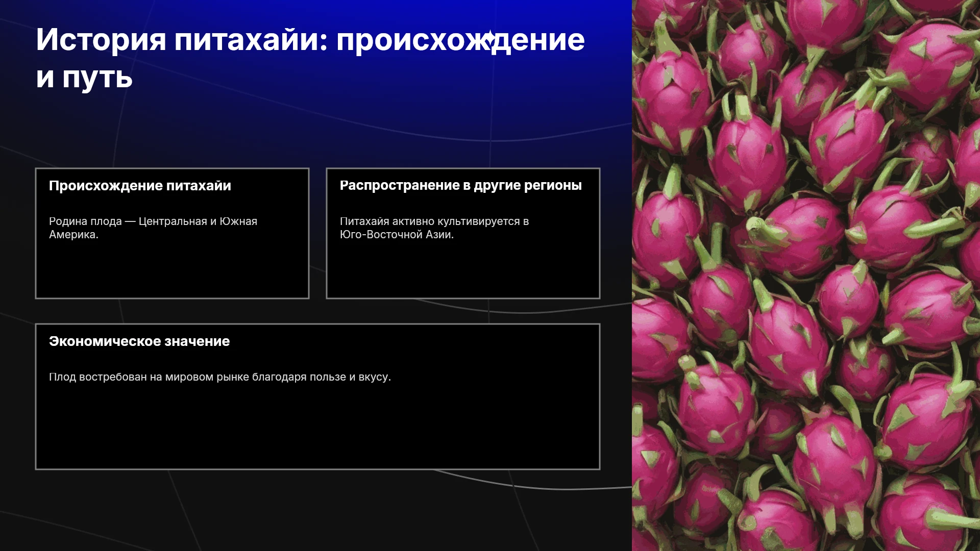
Task: Click the sparkle star icon in the title
Action: (x=489, y=36)
